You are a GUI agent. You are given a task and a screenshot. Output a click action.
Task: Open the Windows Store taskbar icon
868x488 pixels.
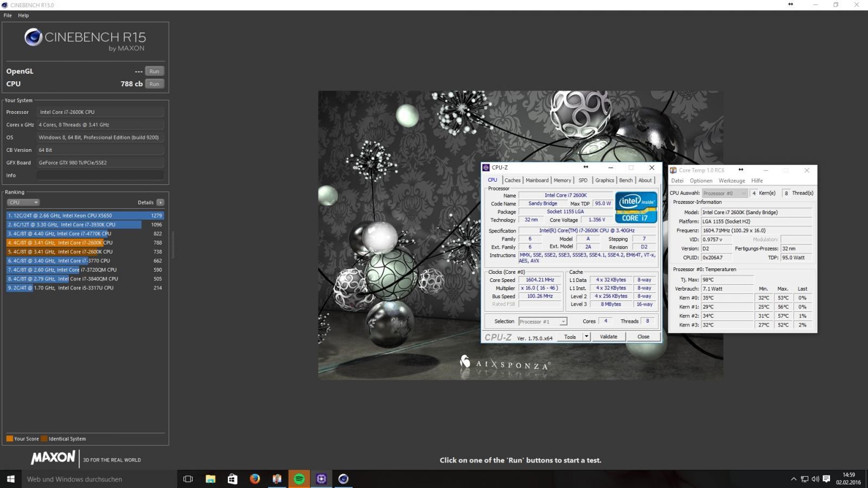coord(233,479)
